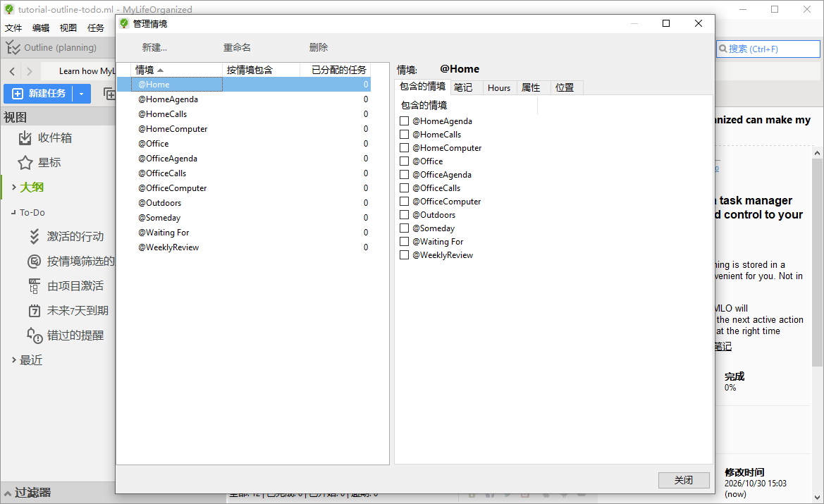Select the @OfficeCalls context row
824x504 pixels.
[244, 173]
